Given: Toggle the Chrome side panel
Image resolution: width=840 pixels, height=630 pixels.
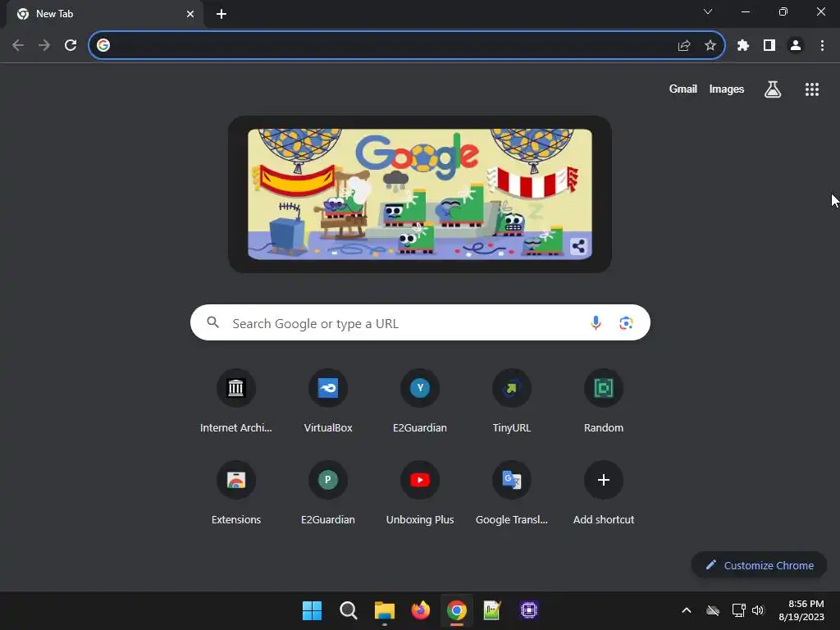Looking at the screenshot, I should click(x=769, y=46).
